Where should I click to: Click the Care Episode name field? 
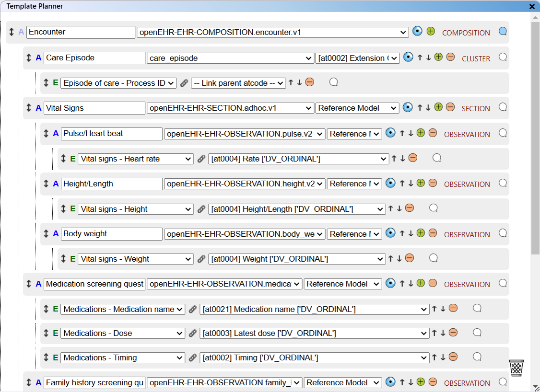(95, 58)
